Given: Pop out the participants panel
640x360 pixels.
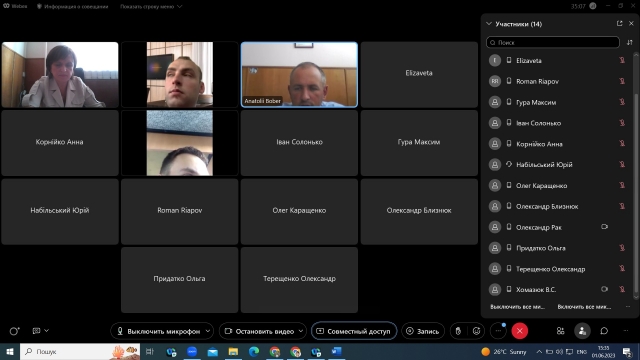Looking at the screenshot, I should [x=619, y=24].
